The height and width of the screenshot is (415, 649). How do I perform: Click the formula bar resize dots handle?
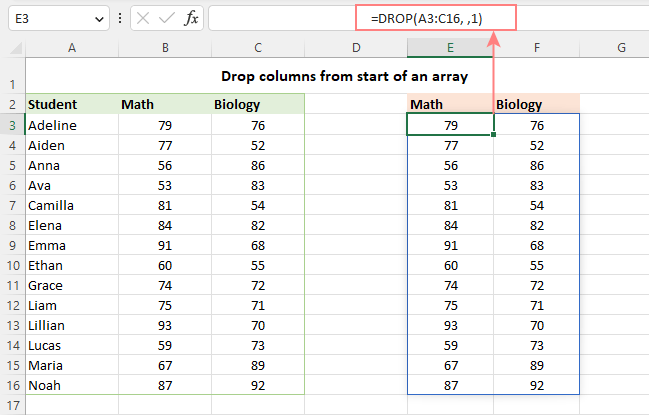pyautogui.click(x=120, y=18)
